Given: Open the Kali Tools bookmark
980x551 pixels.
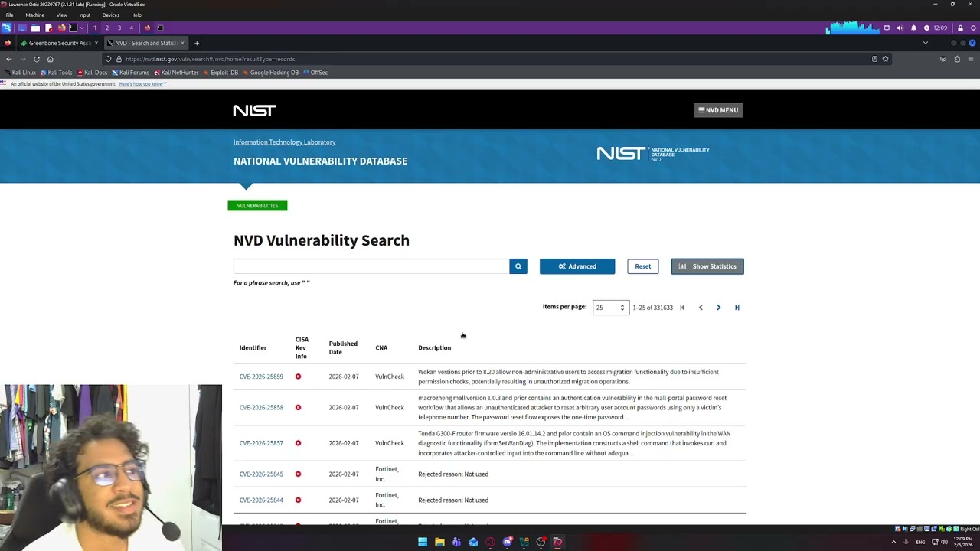Looking at the screenshot, I should point(56,73).
